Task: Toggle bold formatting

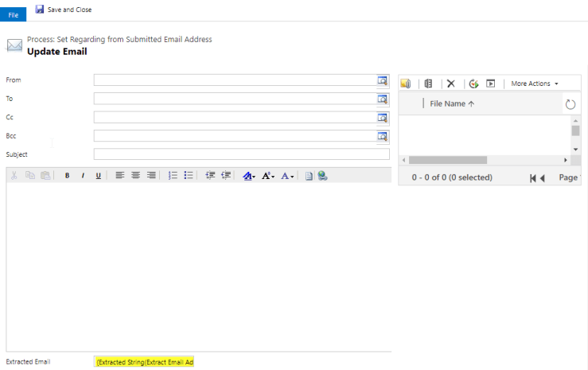Action: [x=67, y=175]
